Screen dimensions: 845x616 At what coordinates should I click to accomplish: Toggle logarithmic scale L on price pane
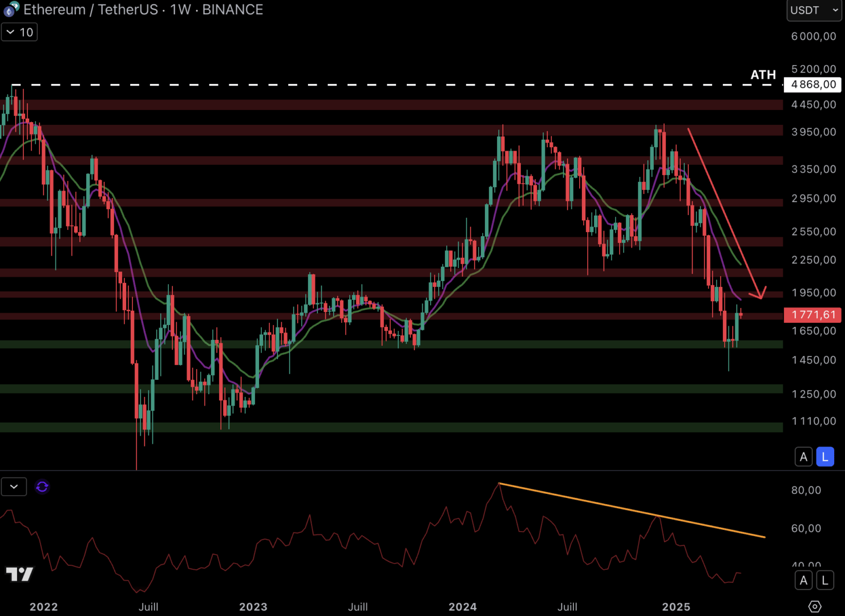tap(825, 456)
